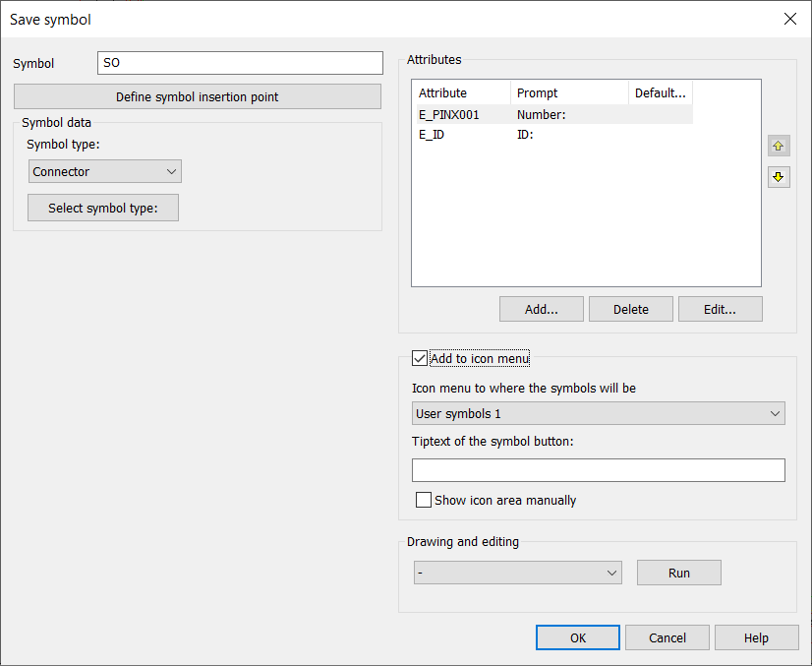Click the Tiptext of the symbol button field
Screen dimensions: 812x666
click(x=598, y=470)
